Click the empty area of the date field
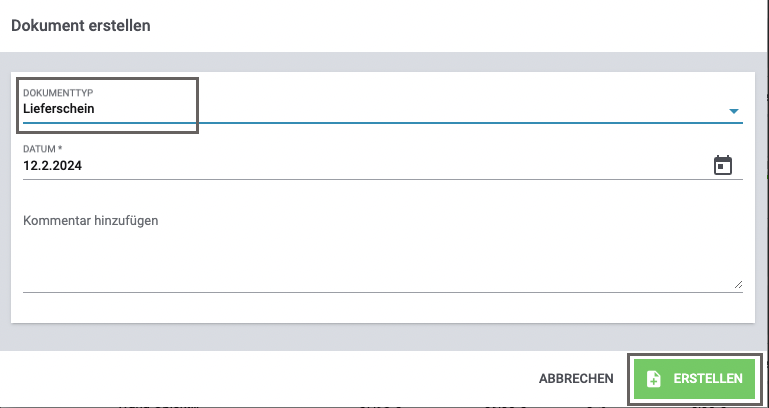The image size is (769, 408). click(400, 166)
